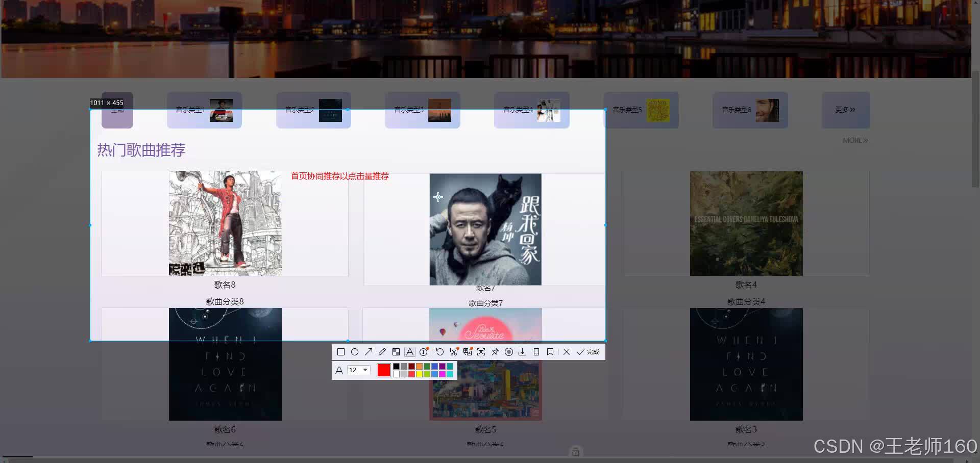This screenshot has height=463, width=980.
Task: Select the arrow drawing tool
Action: click(x=369, y=352)
